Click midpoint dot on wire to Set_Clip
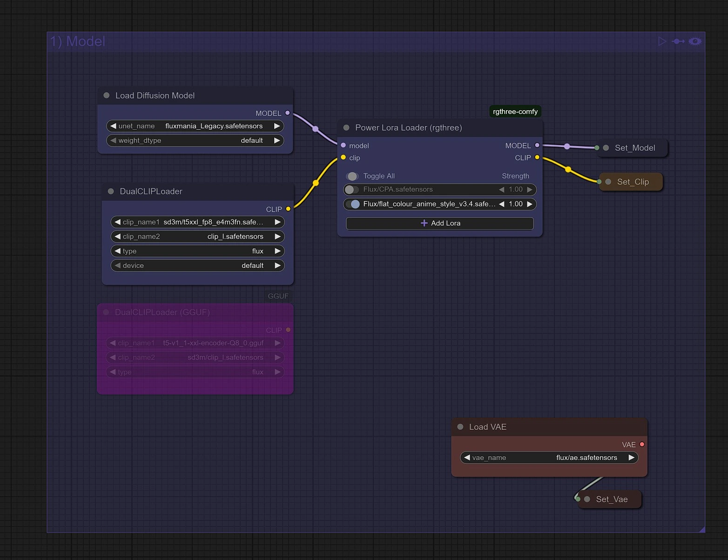Screen dimensions: 728x560 pos(568,169)
